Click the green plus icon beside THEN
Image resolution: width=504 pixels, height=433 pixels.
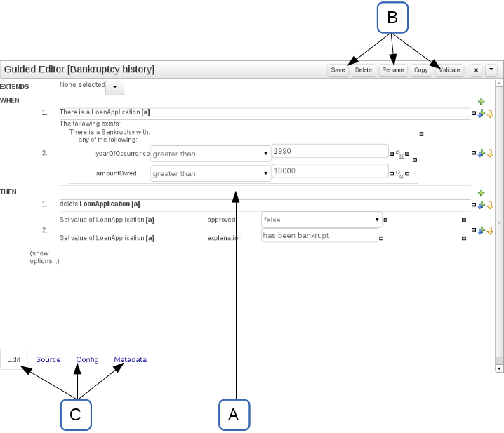point(482,193)
